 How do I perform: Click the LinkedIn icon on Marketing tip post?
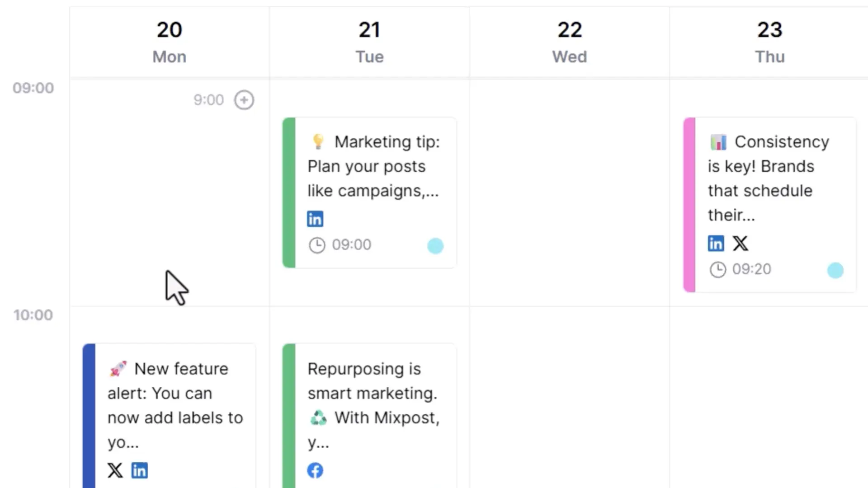pos(315,218)
